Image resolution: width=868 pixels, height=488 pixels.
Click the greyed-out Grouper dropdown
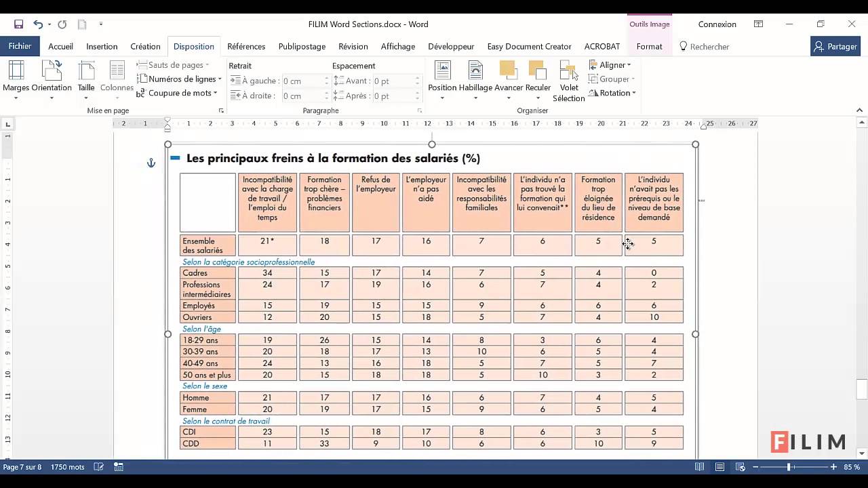click(610, 79)
